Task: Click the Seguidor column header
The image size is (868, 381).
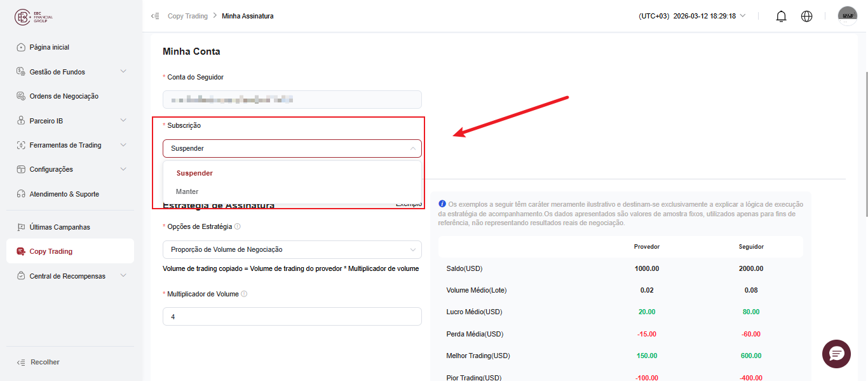Action: click(751, 247)
